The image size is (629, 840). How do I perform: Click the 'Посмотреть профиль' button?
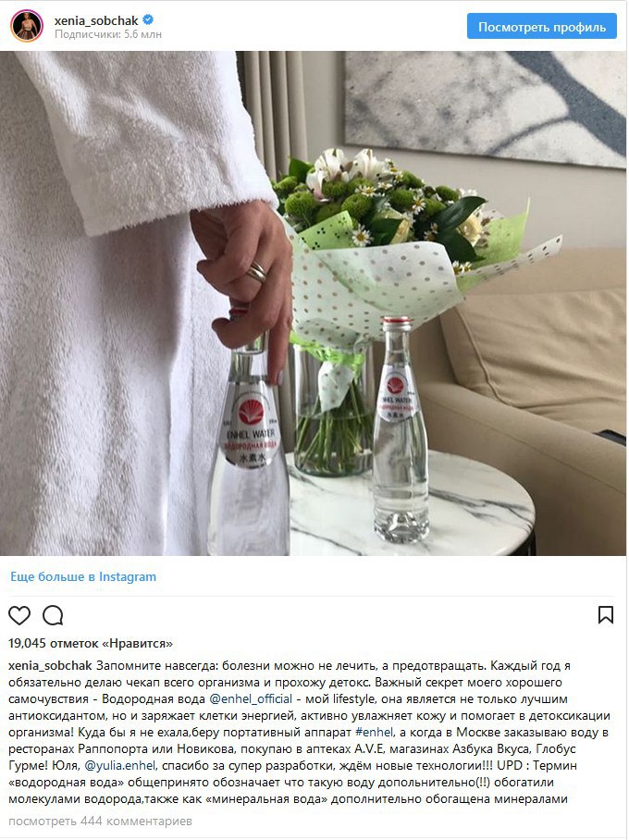point(542,27)
